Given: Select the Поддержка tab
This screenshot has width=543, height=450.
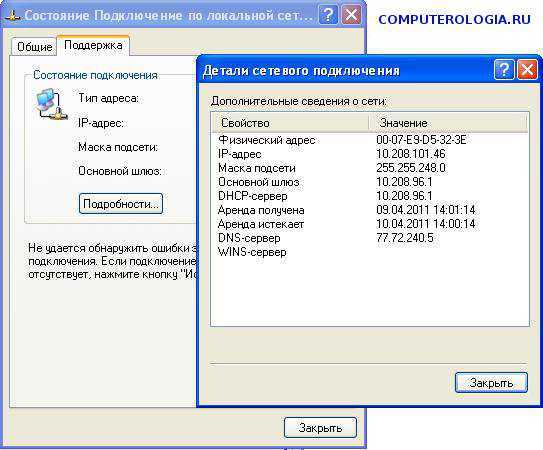Looking at the screenshot, I should (x=93, y=45).
